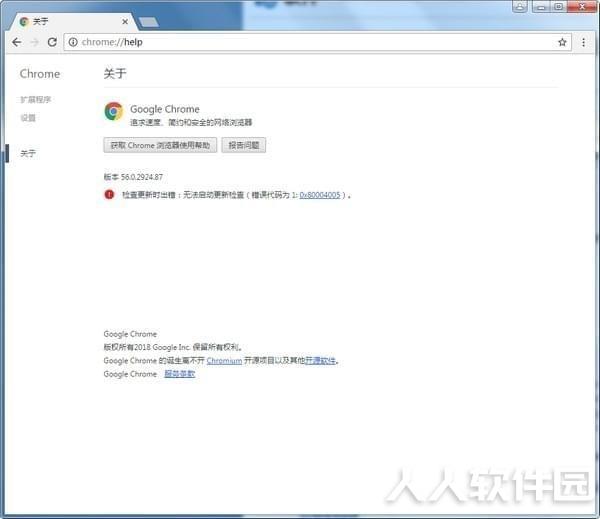The height and width of the screenshot is (519, 600).
Task: Click the 2018 Google Inc. copyright text
Action: pyautogui.click(x=173, y=347)
